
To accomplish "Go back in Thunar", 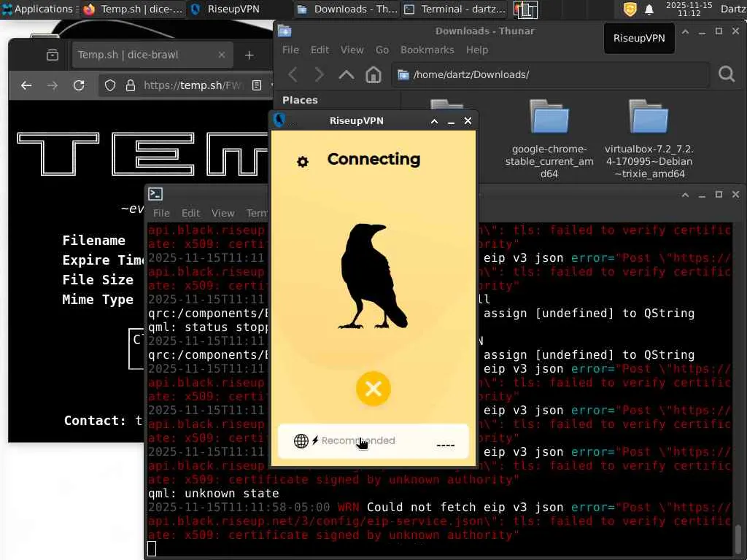I will [293, 74].
